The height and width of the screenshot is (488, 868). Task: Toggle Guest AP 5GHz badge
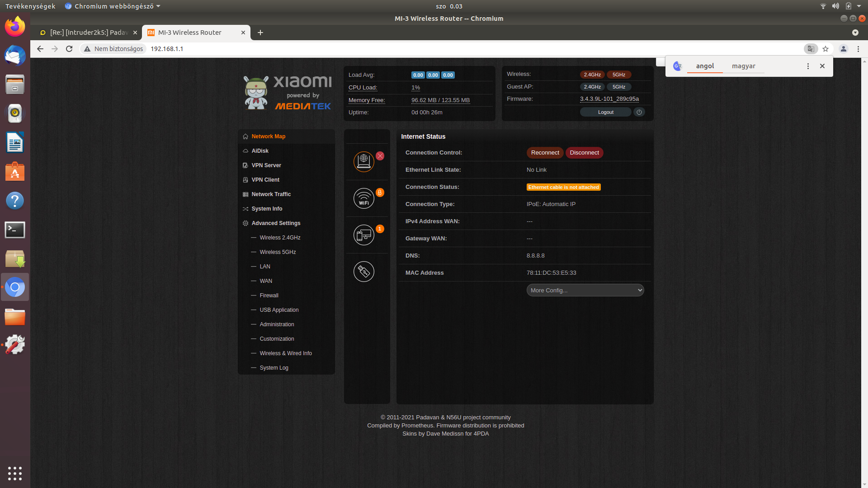tap(619, 87)
